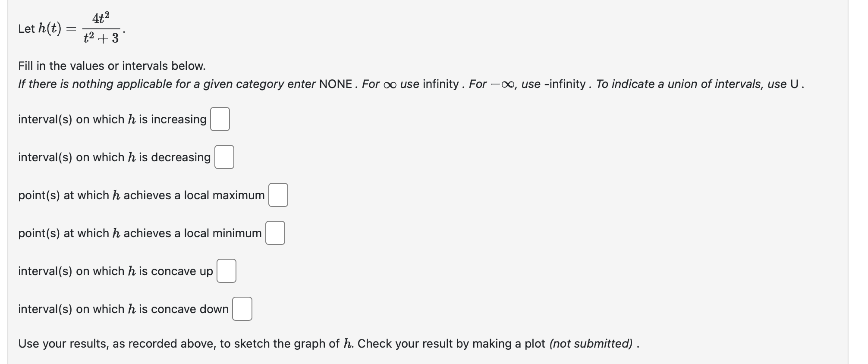
Task: Click the '-infinity' text in instructions
Action: tap(565, 84)
